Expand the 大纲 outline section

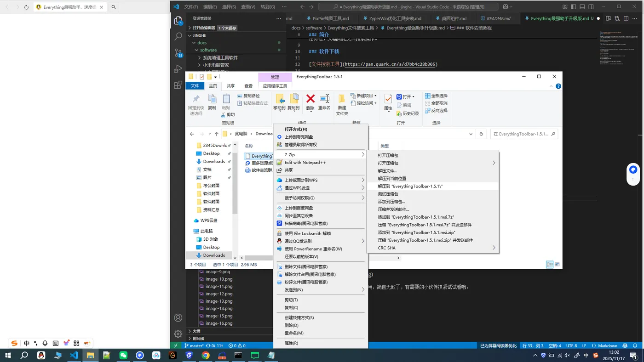pyautogui.click(x=190, y=331)
